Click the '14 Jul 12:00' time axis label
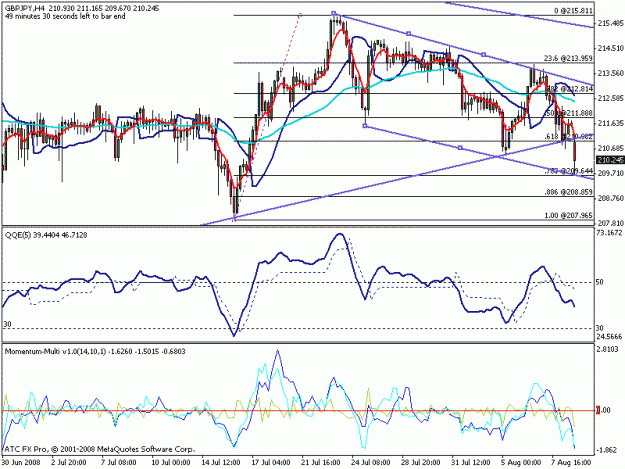The image size is (625, 469). coord(221,462)
